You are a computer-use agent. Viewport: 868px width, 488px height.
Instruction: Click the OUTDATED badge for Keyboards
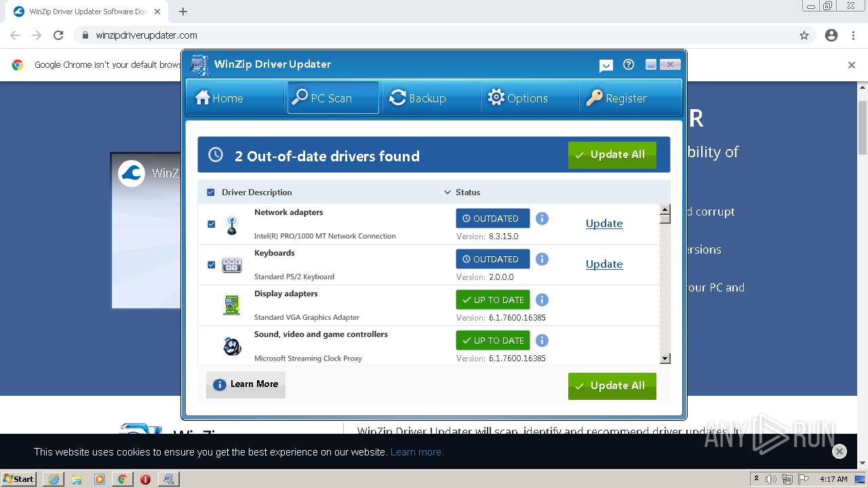pos(493,259)
